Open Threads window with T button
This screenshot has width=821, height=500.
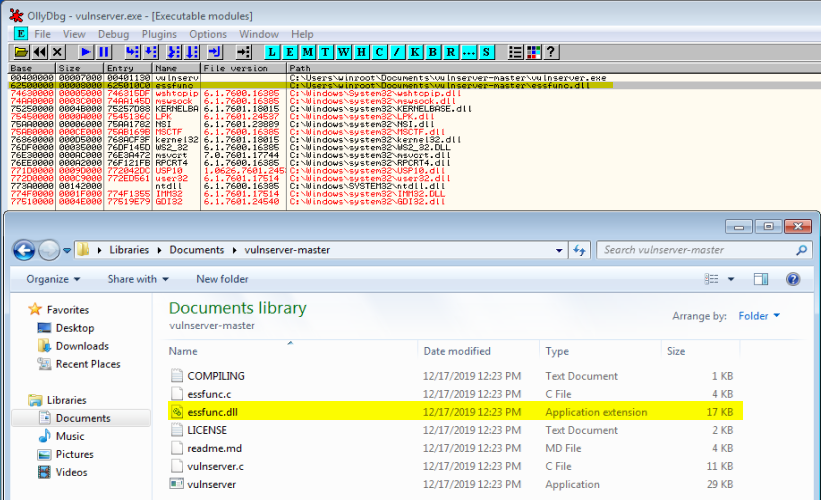325,52
